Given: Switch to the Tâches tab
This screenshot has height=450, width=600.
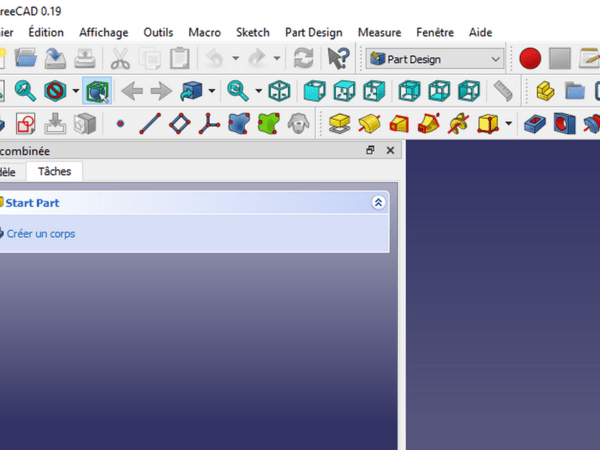Looking at the screenshot, I should click(x=54, y=172).
